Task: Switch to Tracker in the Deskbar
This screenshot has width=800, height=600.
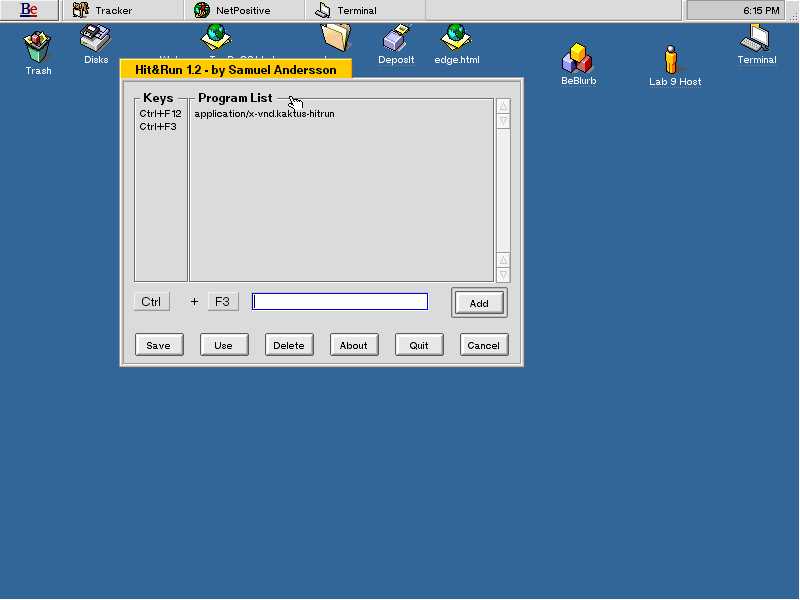Action: 121,10
